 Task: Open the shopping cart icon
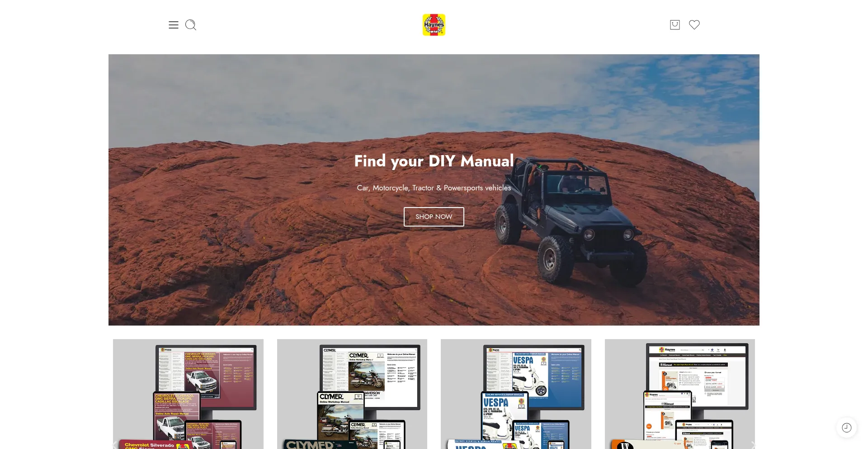coord(675,25)
